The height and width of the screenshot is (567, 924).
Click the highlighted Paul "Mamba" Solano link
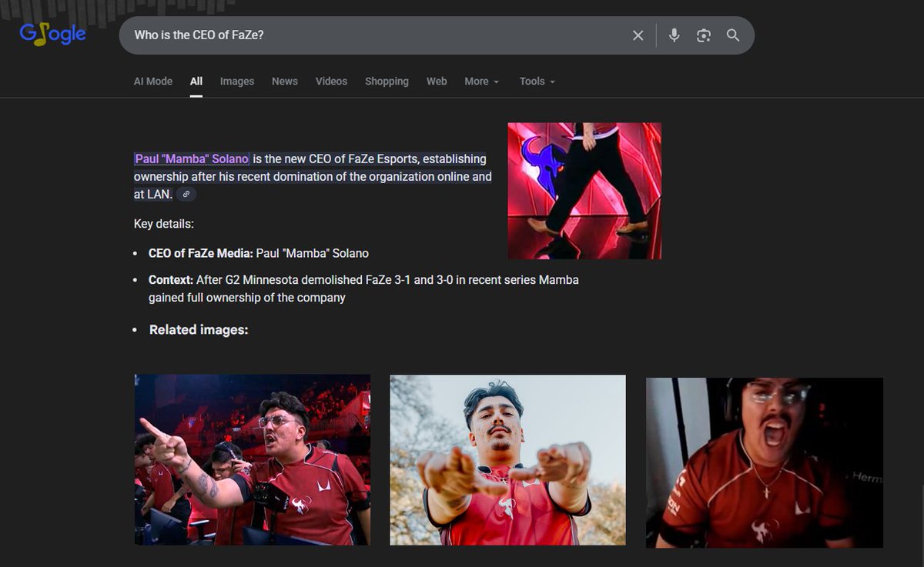192,158
